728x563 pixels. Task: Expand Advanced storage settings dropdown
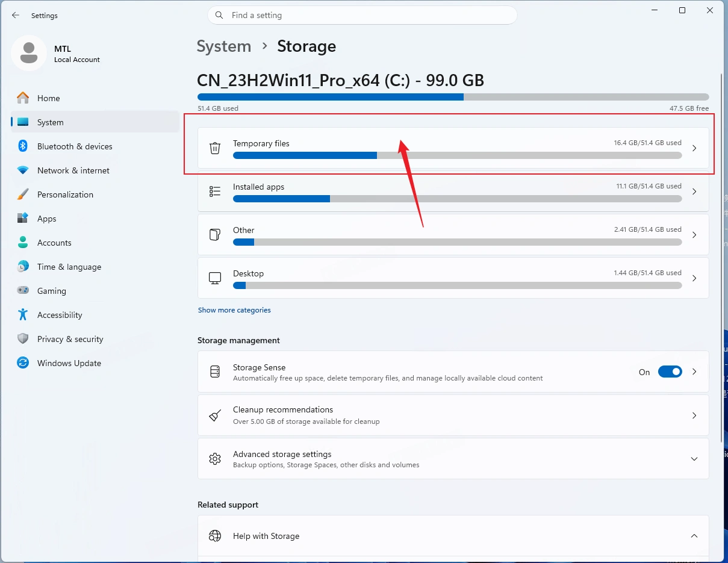click(694, 459)
